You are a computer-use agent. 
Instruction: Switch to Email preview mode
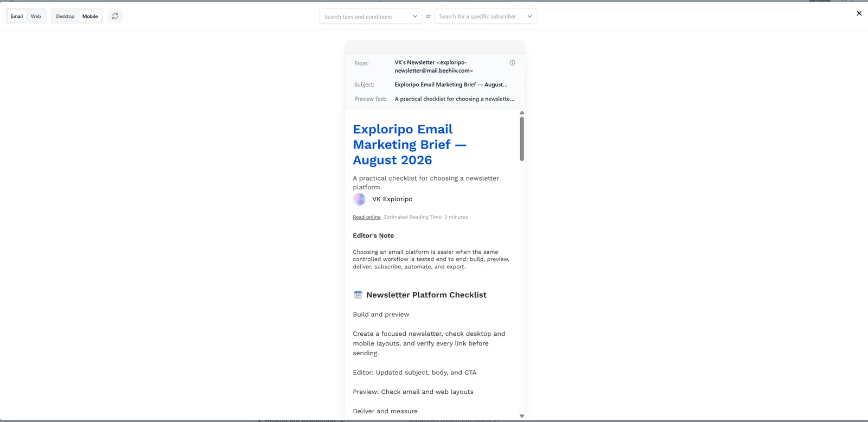(17, 16)
